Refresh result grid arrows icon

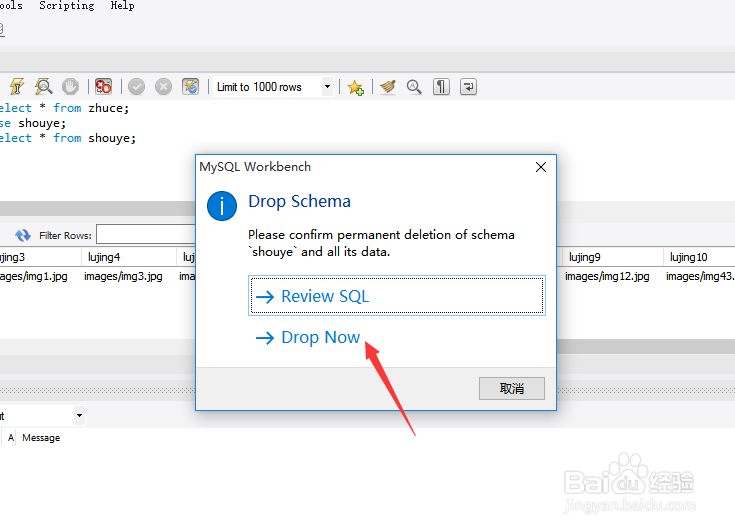[x=22, y=235]
